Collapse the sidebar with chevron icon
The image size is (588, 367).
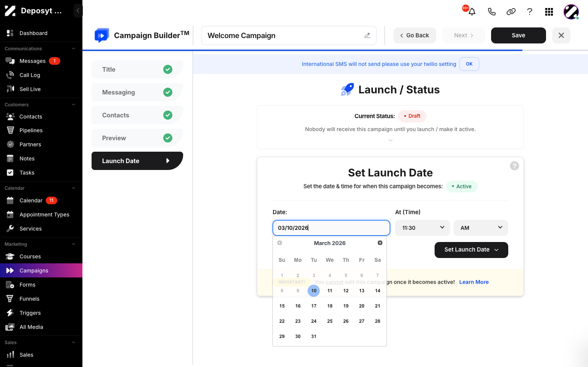click(x=78, y=11)
